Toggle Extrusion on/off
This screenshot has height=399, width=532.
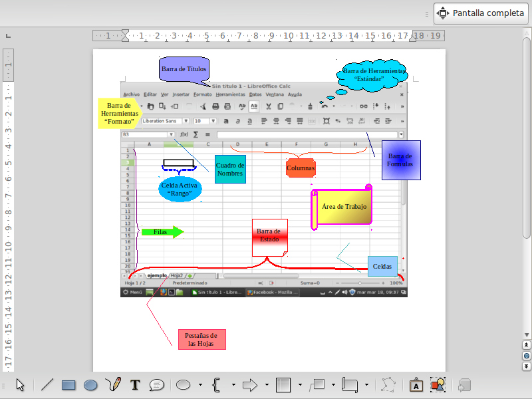pyautogui.click(x=464, y=385)
